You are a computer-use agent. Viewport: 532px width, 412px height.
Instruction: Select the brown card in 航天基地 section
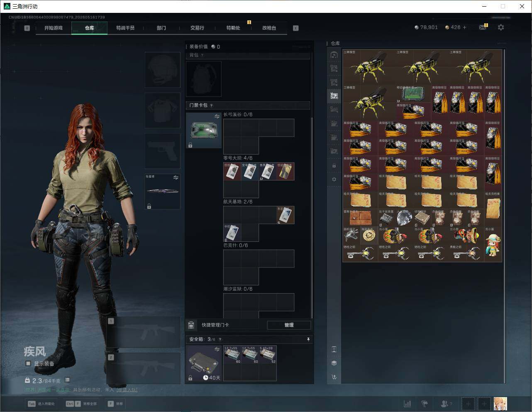[x=286, y=215]
